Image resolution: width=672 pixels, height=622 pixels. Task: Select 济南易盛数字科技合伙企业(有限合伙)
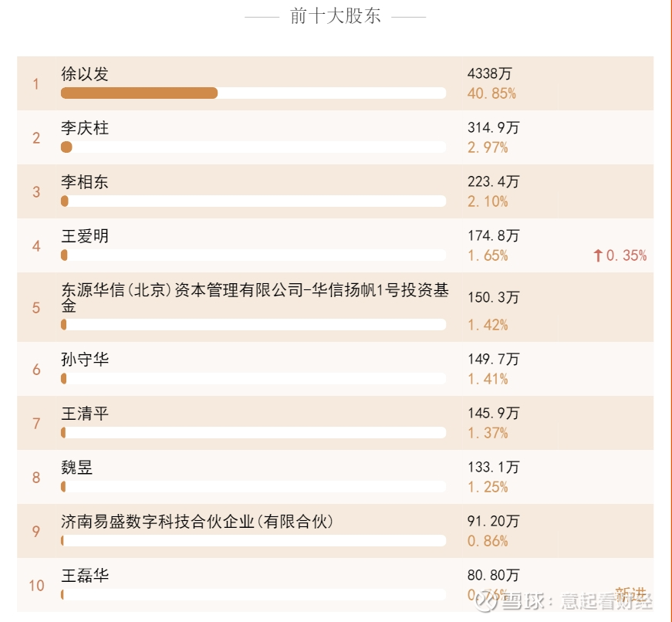point(197,522)
